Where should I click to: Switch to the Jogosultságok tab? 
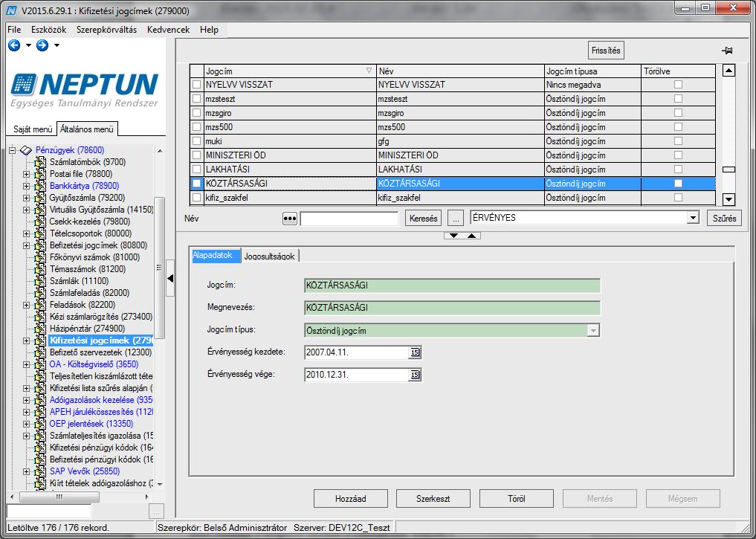pyautogui.click(x=270, y=256)
